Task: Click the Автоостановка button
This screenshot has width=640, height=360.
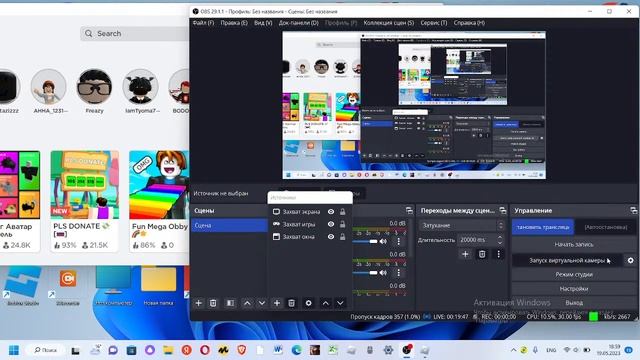Action: [x=606, y=227]
